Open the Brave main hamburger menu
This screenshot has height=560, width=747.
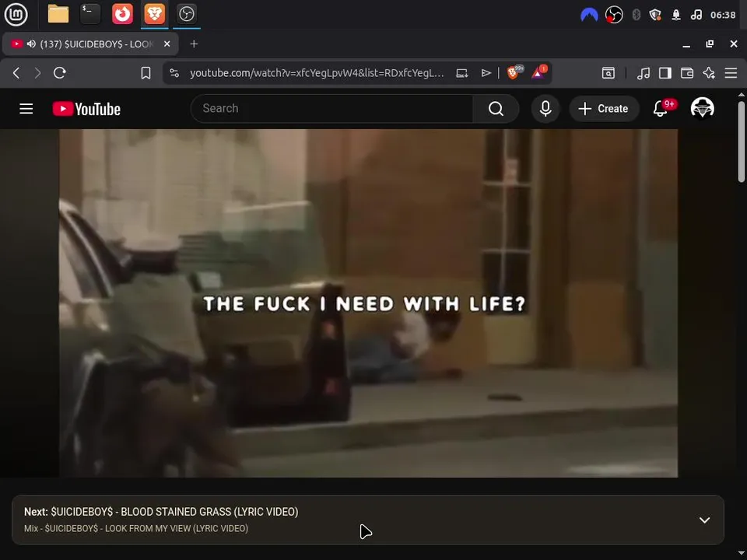tap(731, 73)
